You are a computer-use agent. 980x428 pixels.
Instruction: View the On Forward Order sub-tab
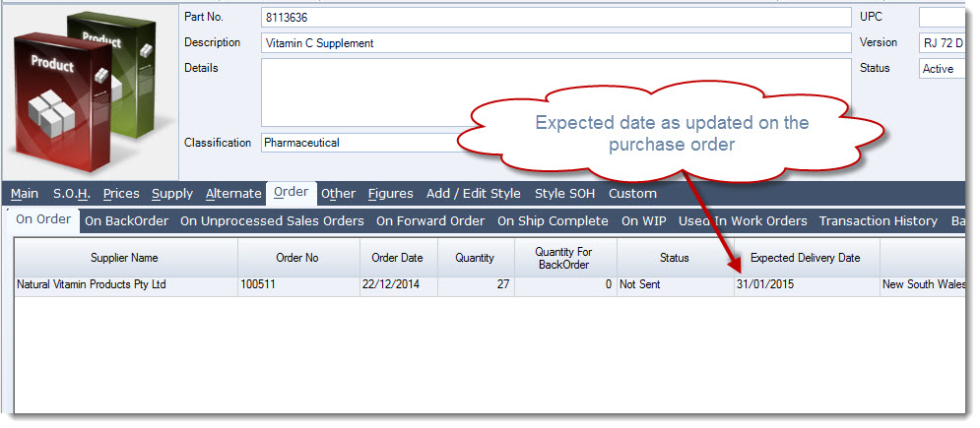430,220
